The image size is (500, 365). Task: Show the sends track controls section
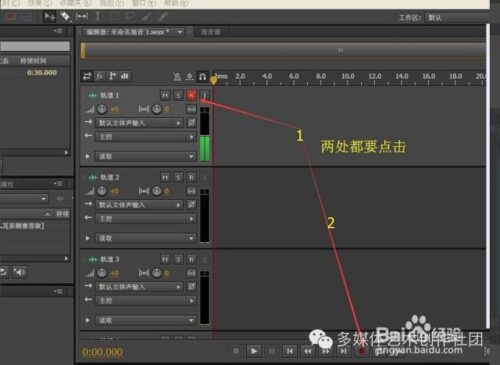tap(112, 76)
